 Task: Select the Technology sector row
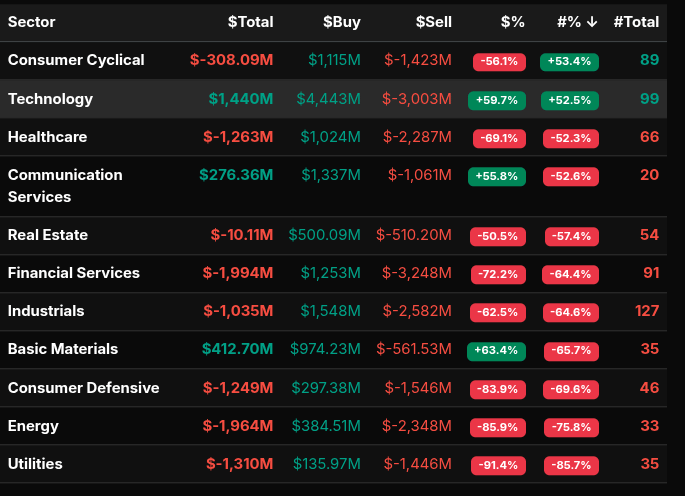pyautogui.click(x=50, y=99)
